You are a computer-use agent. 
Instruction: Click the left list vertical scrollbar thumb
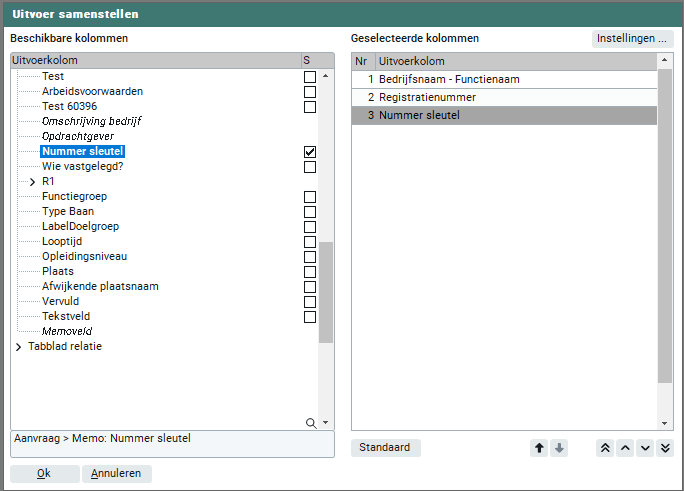click(326, 292)
